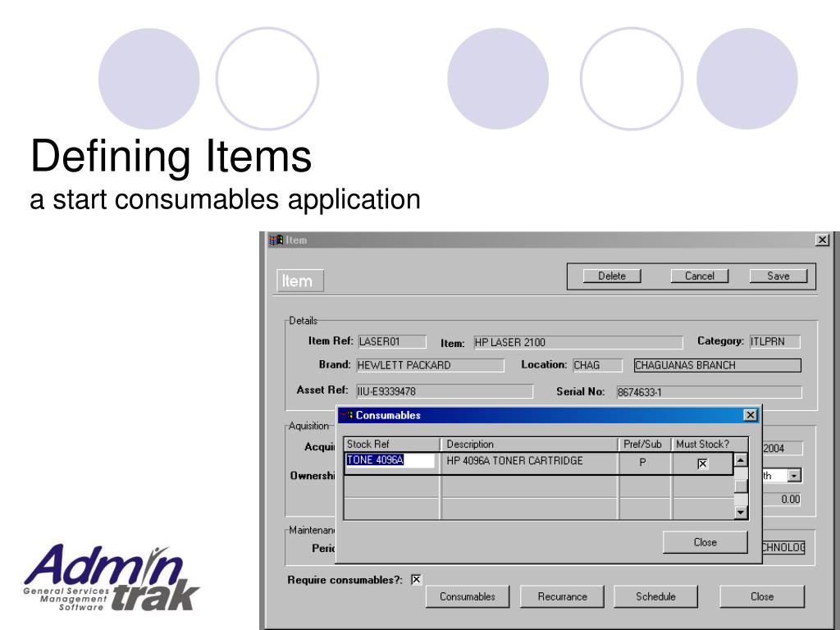Image resolution: width=840 pixels, height=630 pixels.
Task: Save the item record
Action: (778, 276)
